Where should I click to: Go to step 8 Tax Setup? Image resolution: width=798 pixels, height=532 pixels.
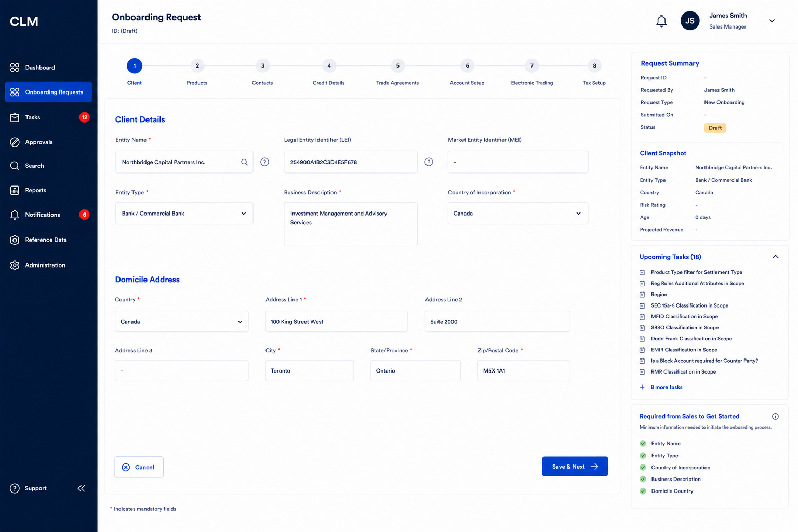[594, 66]
